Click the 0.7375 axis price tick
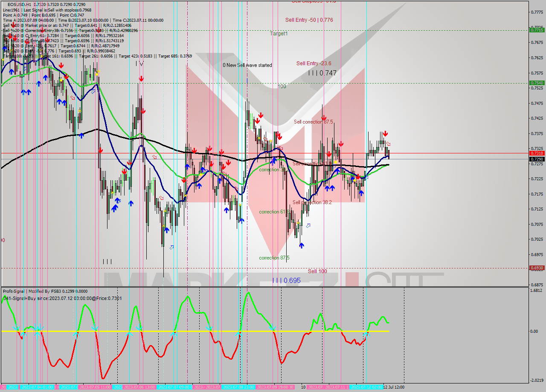546x392 pixels. click(537, 133)
